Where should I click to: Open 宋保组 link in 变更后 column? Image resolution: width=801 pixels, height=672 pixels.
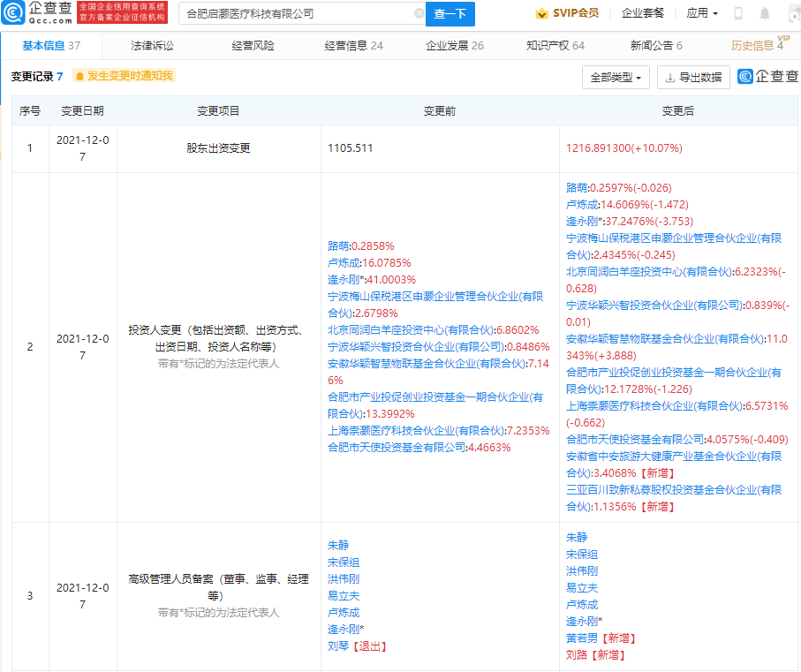tap(582, 554)
